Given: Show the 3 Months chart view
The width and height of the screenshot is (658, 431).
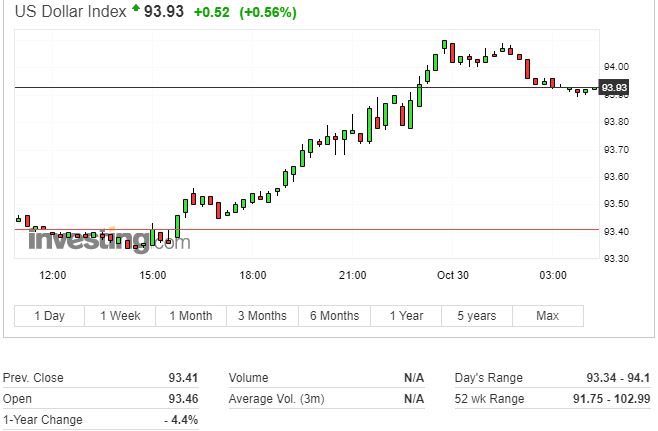Looking at the screenshot, I should tap(262, 316).
